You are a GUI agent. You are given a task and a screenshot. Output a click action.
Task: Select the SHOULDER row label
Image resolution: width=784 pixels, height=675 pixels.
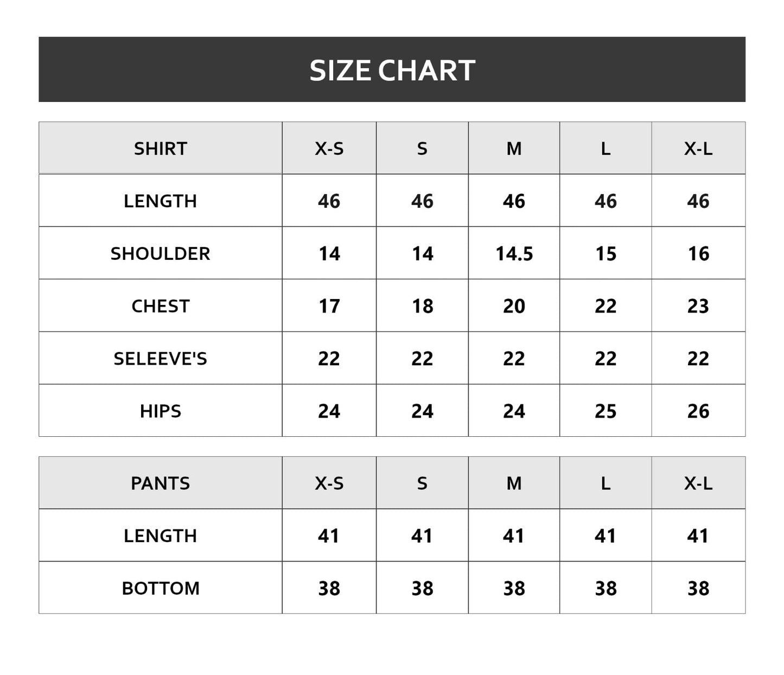coord(161,254)
